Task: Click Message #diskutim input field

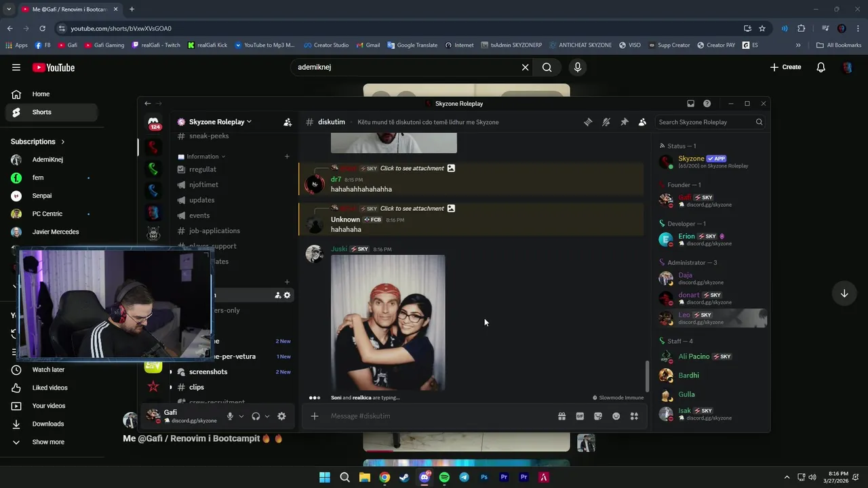Action: click(437, 416)
